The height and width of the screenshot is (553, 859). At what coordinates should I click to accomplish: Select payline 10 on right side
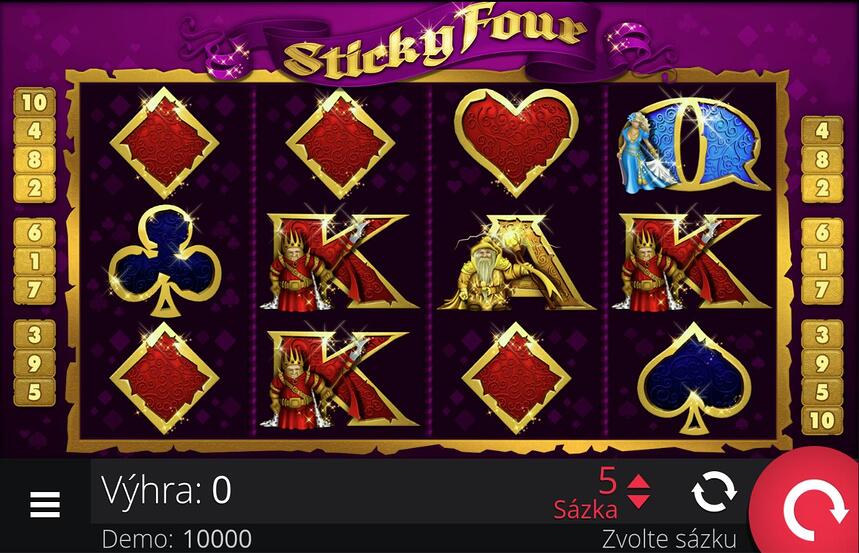pos(822,421)
